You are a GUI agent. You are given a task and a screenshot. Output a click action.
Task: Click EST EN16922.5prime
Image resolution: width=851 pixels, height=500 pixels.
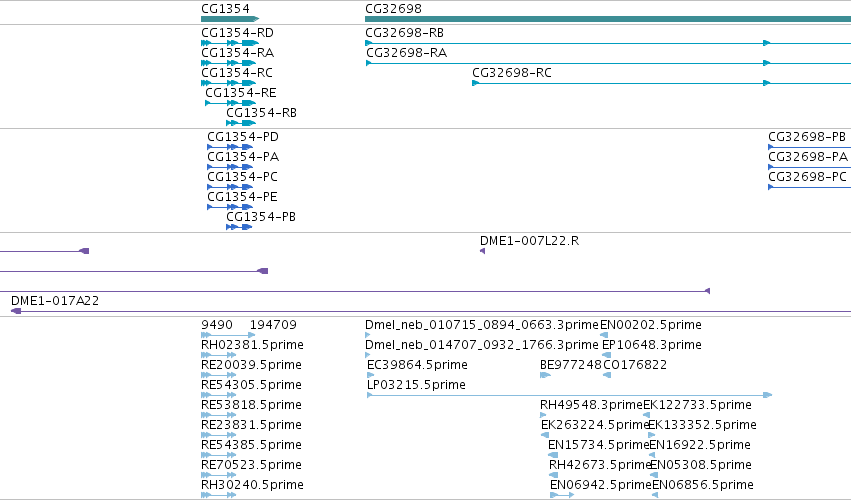click(x=700, y=445)
